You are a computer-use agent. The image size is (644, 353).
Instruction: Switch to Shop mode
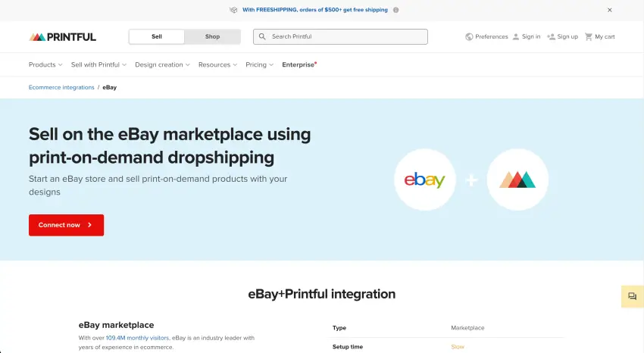(212, 36)
